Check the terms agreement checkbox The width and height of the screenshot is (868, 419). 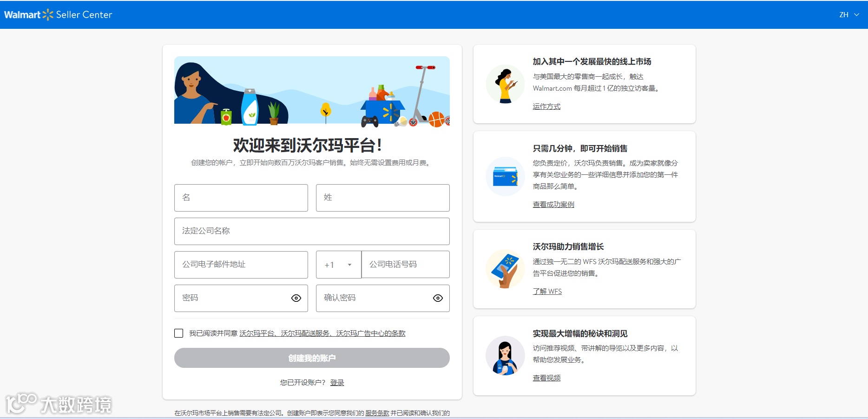pyautogui.click(x=179, y=333)
